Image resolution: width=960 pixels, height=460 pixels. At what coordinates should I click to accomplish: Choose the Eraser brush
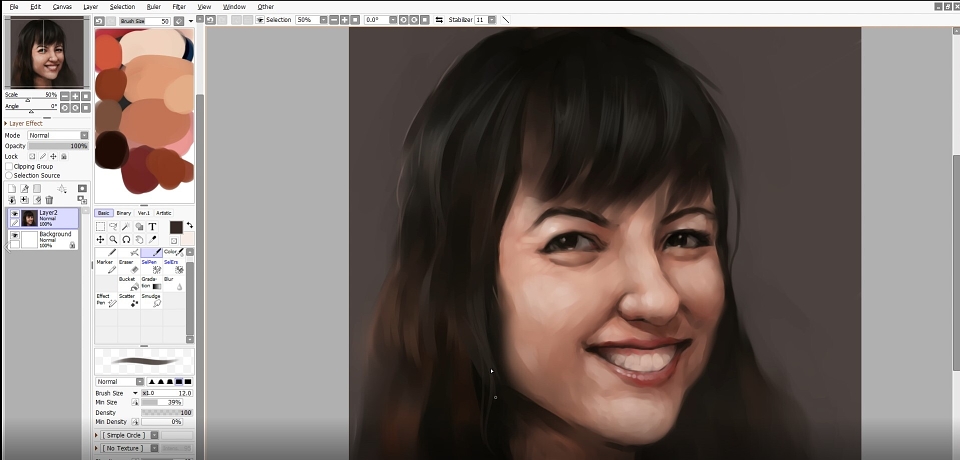tap(129, 266)
